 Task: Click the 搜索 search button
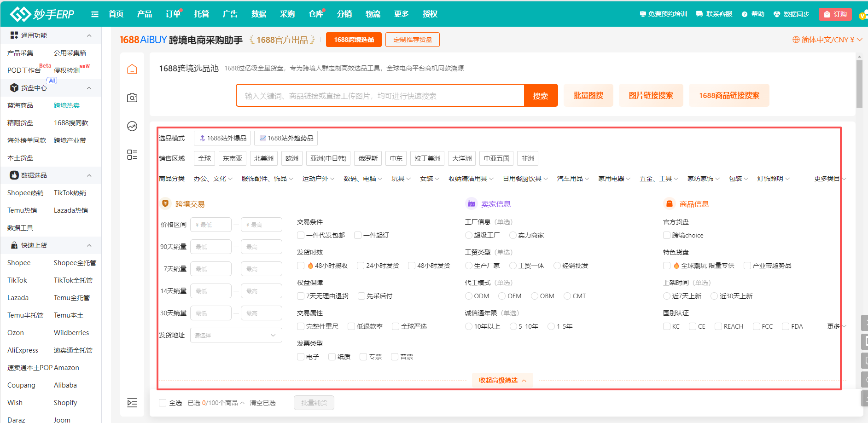pyautogui.click(x=541, y=96)
